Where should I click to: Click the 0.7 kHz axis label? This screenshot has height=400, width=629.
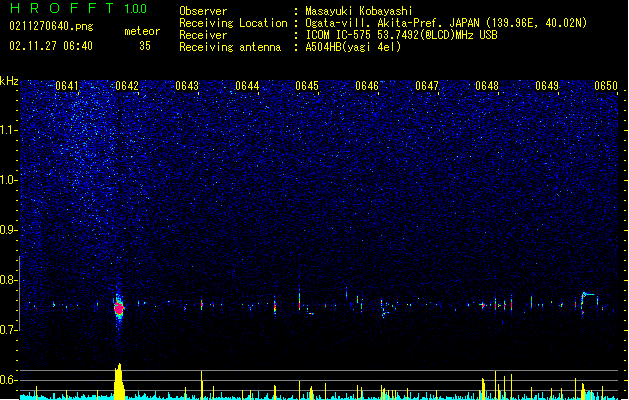(x=8, y=330)
